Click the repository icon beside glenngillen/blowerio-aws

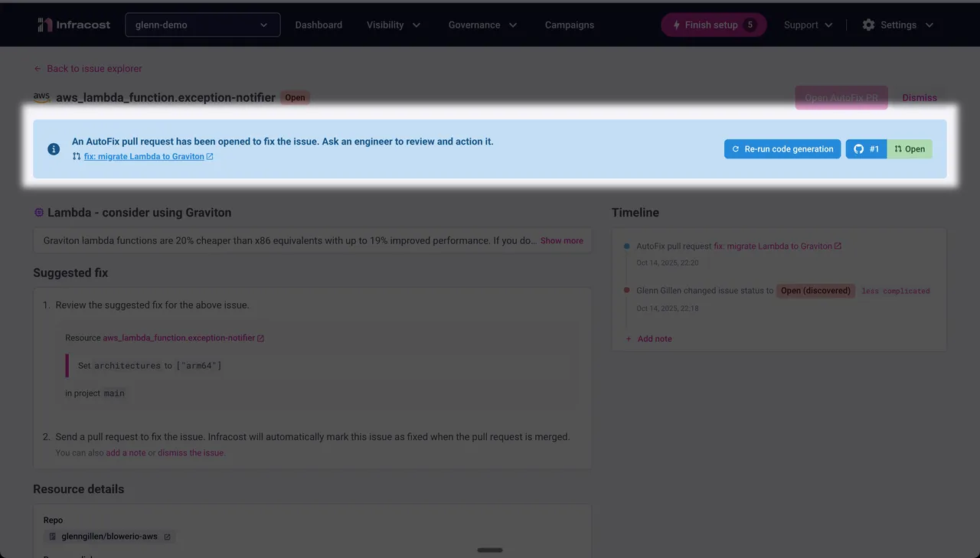tap(53, 537)
